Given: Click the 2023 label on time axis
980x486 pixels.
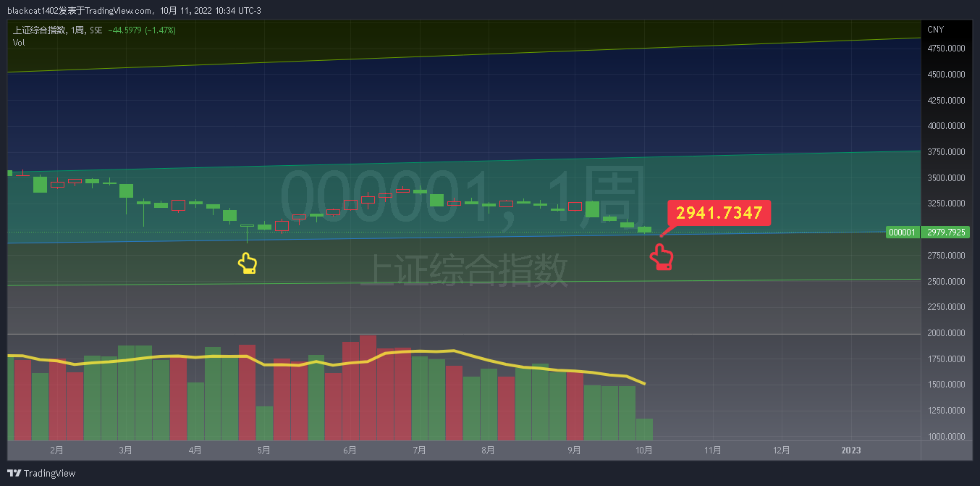Looking at the screenshot, I should click(x=851, y=451).
